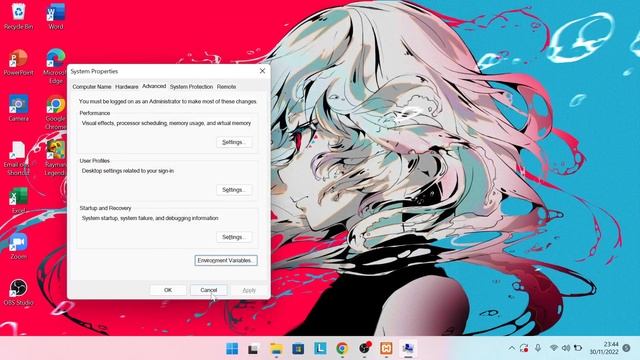Open the Zoom desktop shortcut
This screenshot has height=360, width=640.
[x=18, y=247]
